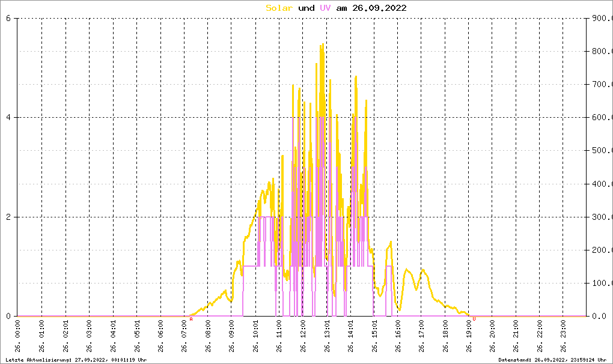Image resolution: width=613 pixels, height=364 pixels.
Task: Click the left axis label "6"
Action: point(8,18)
